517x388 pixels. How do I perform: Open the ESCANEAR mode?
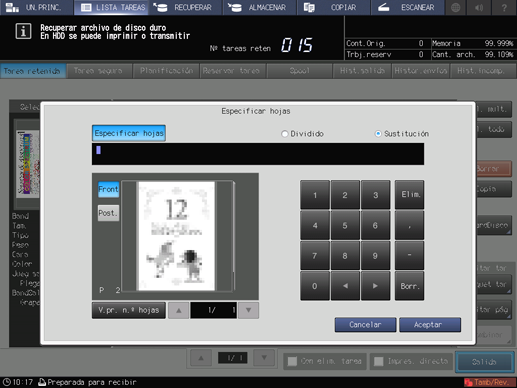(x=408, y=7)
